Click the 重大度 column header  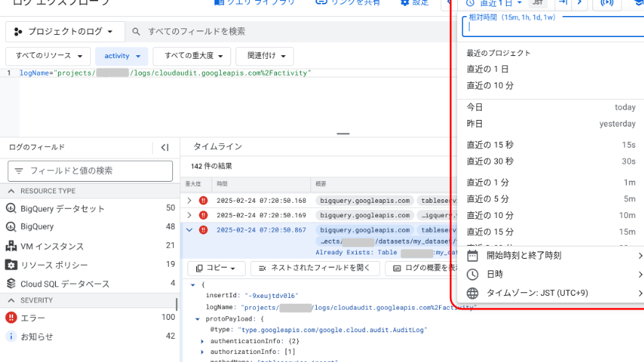click(x=193, y=184)
